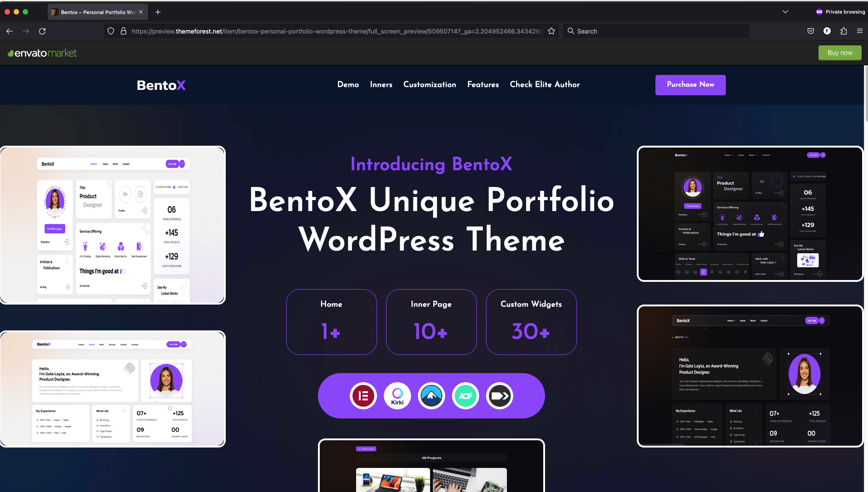Expand the list all tabs chevron

(785, 12)
